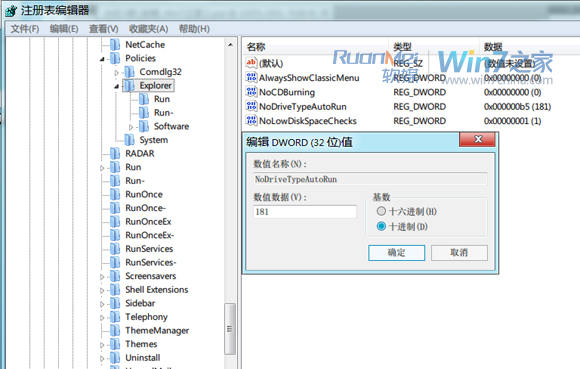Click the NoDriveTypeAutoRun DWORD value icon
Viewport: 580px width, 369px height.
(251, 106)
